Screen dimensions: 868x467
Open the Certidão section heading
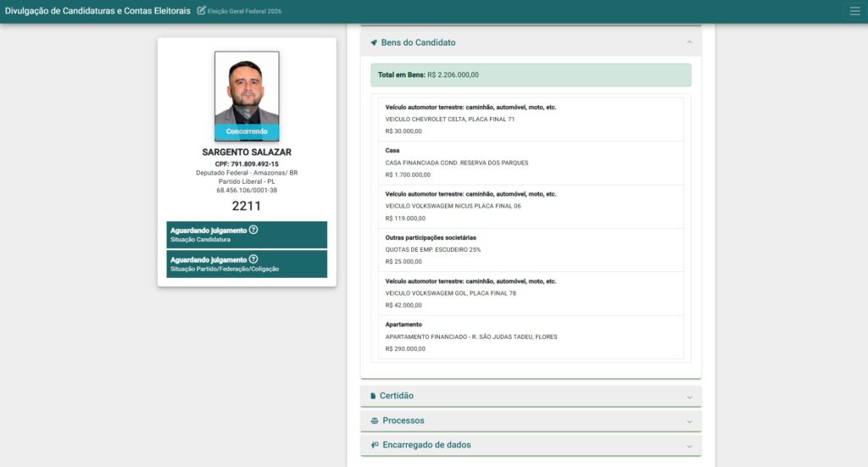tap(397, 396)
